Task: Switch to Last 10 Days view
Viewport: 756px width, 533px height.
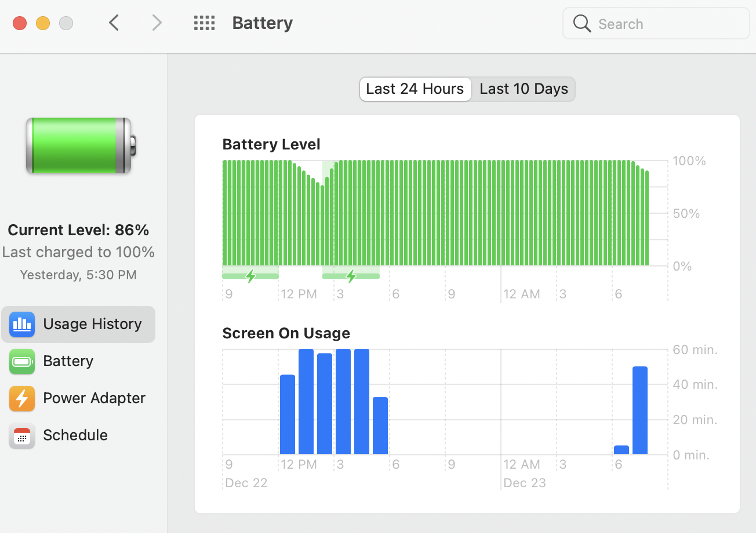Action: coord(524,89)
